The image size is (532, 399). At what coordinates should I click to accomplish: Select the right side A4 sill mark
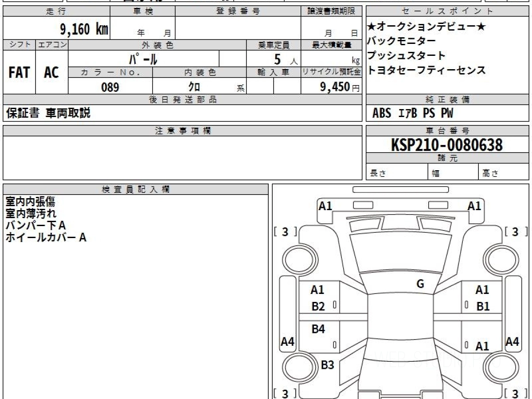coord(512,342)
